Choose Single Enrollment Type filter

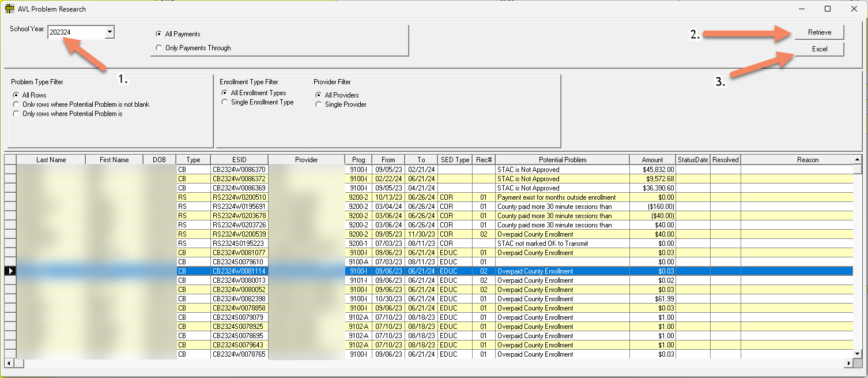[225, 102]
